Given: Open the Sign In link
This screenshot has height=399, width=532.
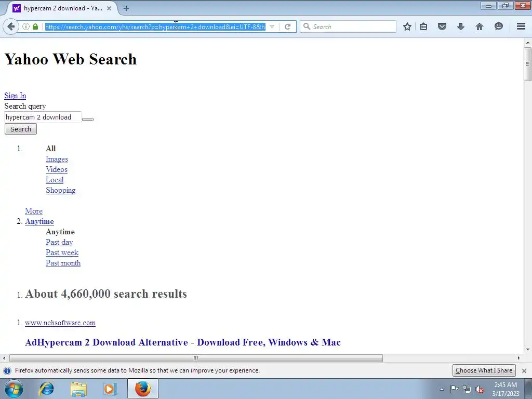Looking at the screenshot, I should click(x=15, y=96).
